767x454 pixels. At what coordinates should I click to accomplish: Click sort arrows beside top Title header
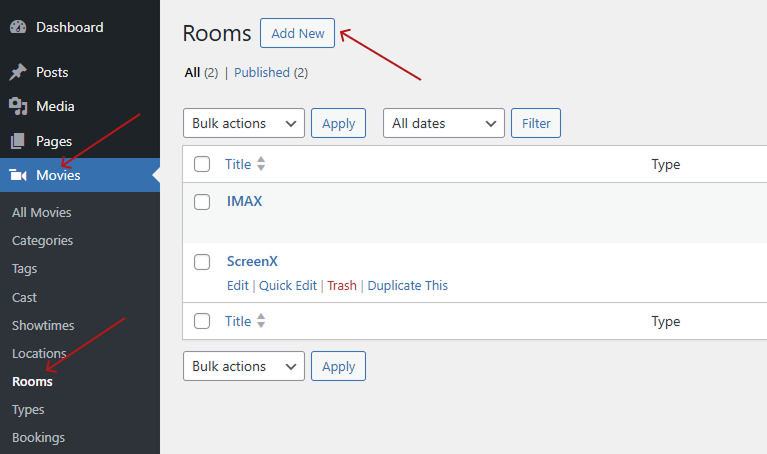point(262,164)
